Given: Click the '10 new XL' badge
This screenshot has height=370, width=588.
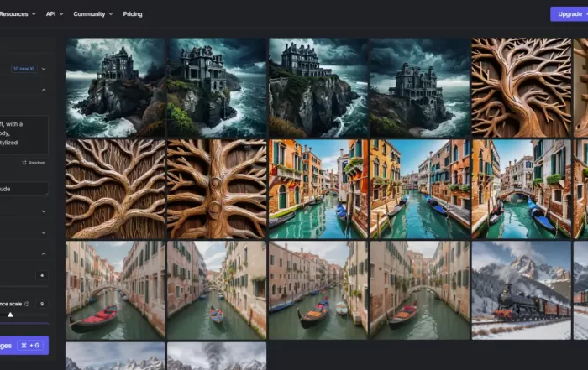Looking at the screenshot, I should point(24,69).
